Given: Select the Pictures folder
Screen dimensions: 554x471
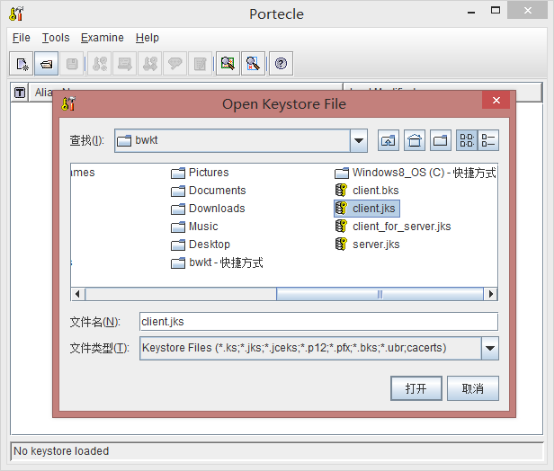Looking at the screenshot, I should 200,172.
